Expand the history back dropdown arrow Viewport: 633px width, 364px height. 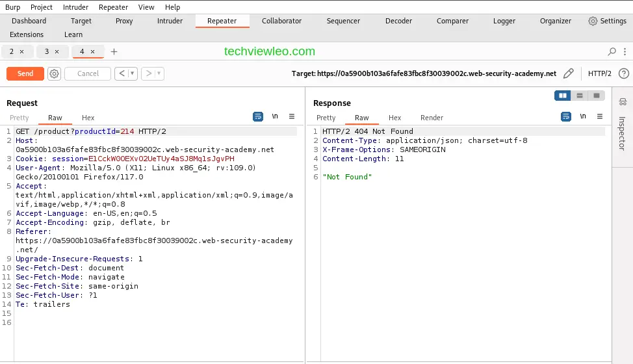(133, 73)
